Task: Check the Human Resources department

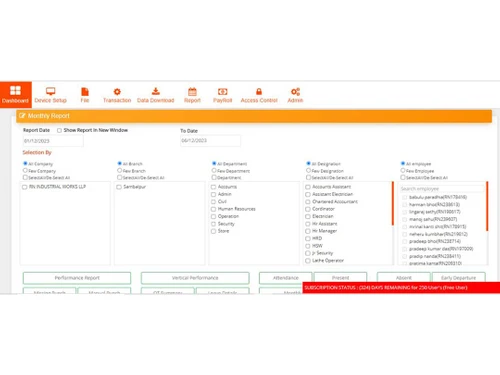Action: click(x=214, y=209)
